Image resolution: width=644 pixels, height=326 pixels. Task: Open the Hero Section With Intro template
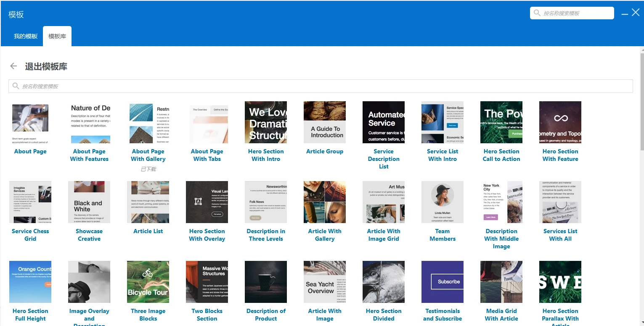click(265, 122)
